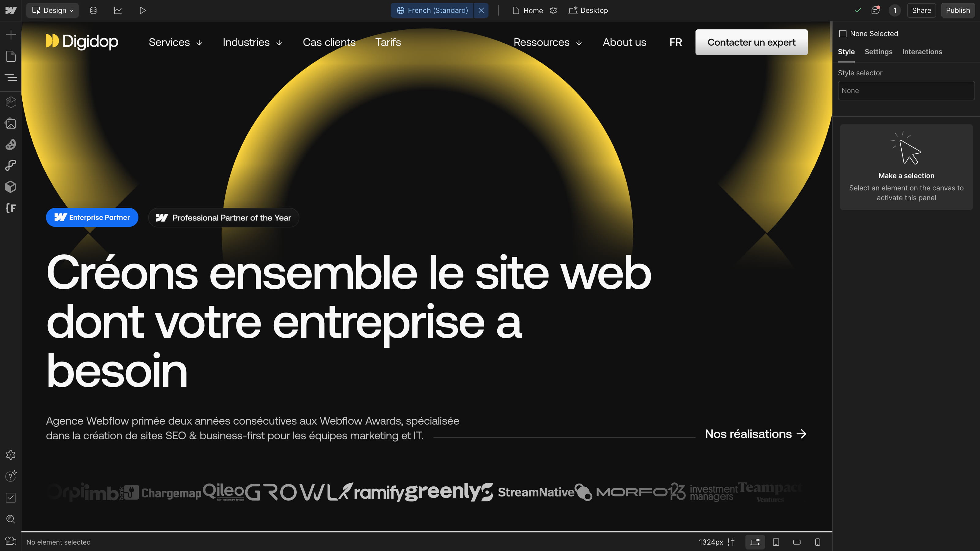This screenshot has width=980, height=551.
Task: Open the Design mode dropdown
Action: coord(52,10)
